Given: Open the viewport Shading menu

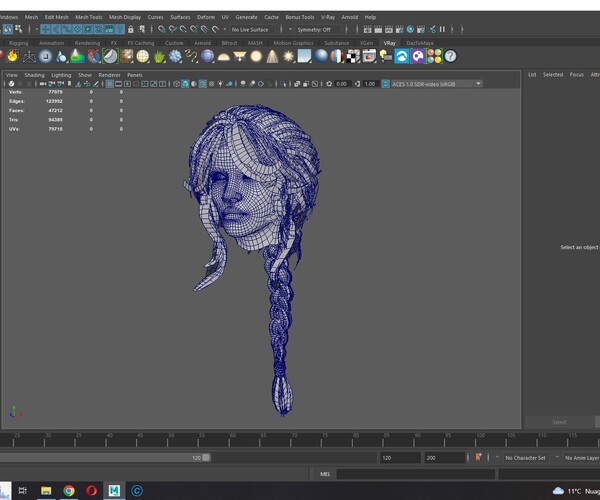Looking at the screenshot, I should (34, 75).
